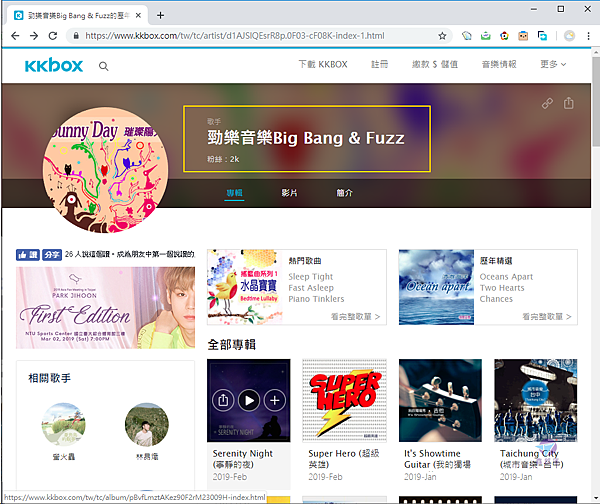The width and height of the screenshot is (600, 504).
Task: Click 看完整歌單 under 歷年精選
Action: 547,316
